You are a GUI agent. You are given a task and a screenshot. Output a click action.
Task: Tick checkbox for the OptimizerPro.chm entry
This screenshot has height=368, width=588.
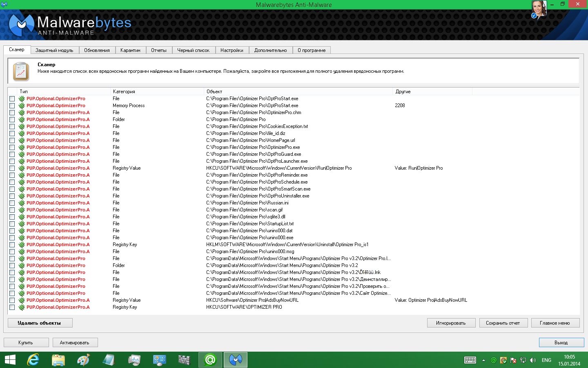12,112
